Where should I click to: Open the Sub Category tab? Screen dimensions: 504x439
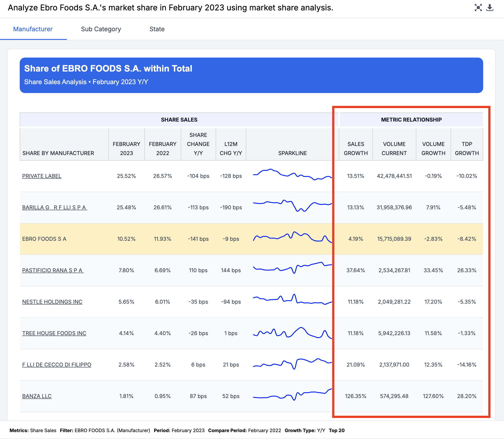(101, 29)
